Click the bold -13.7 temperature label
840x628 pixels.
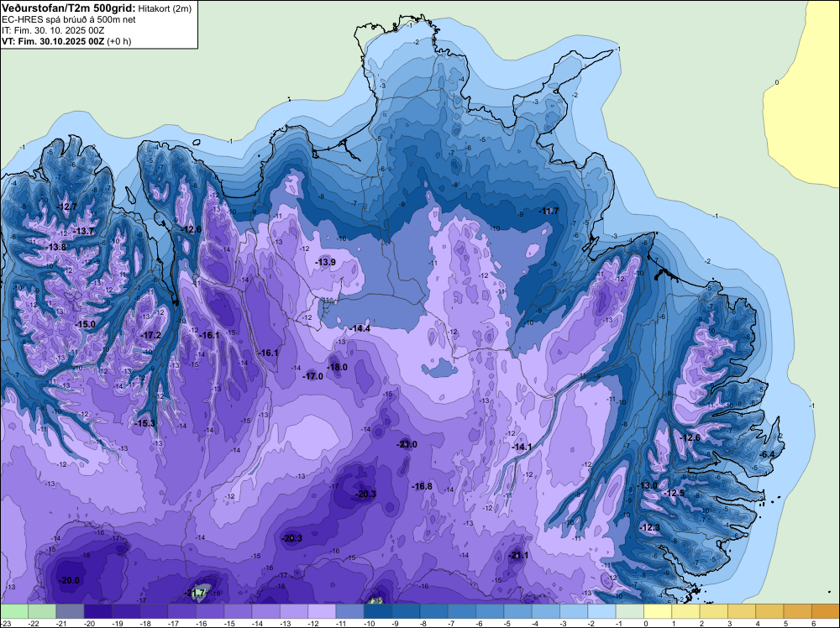coord(83,231)
